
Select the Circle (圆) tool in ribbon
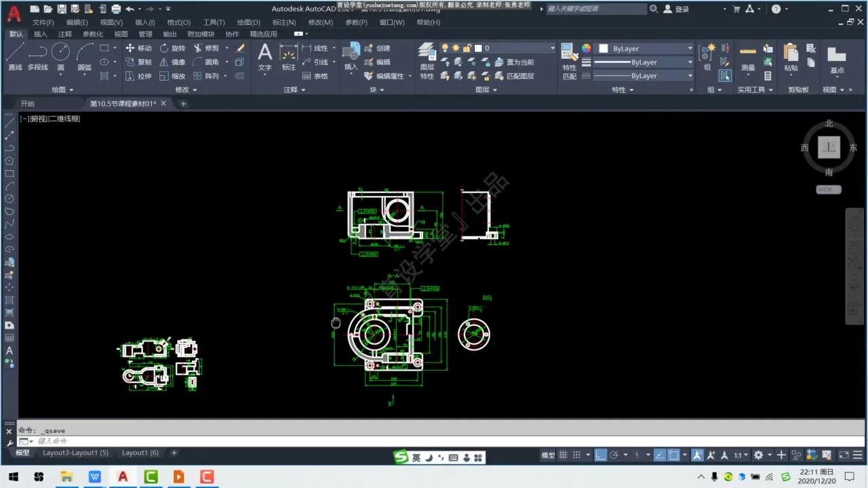point(60,56)
